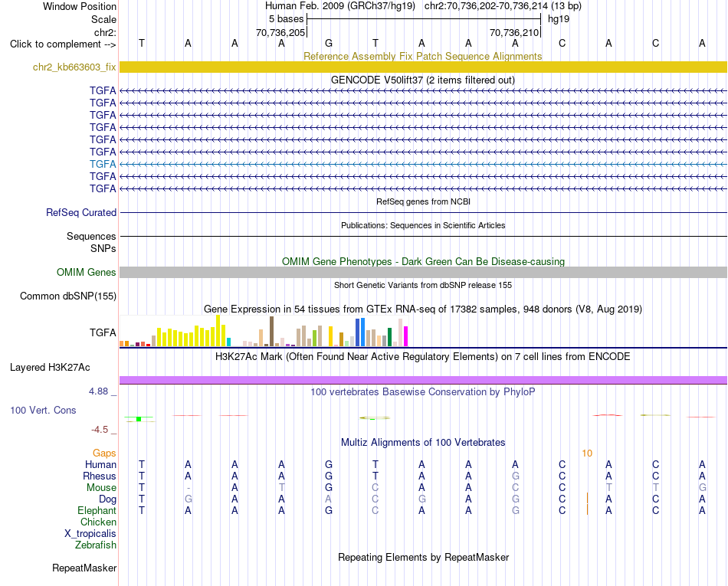Click the purple H3K27Ac signal band

(x=423, y=380)
